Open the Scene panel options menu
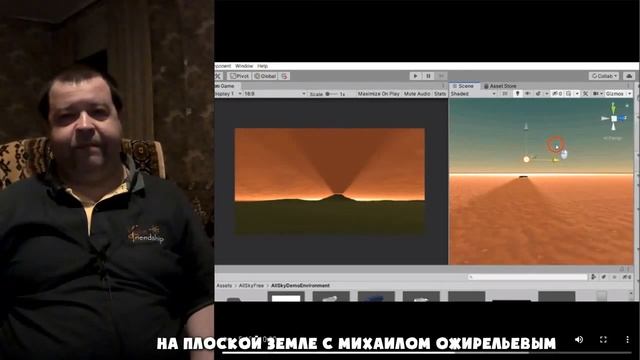 629,86
